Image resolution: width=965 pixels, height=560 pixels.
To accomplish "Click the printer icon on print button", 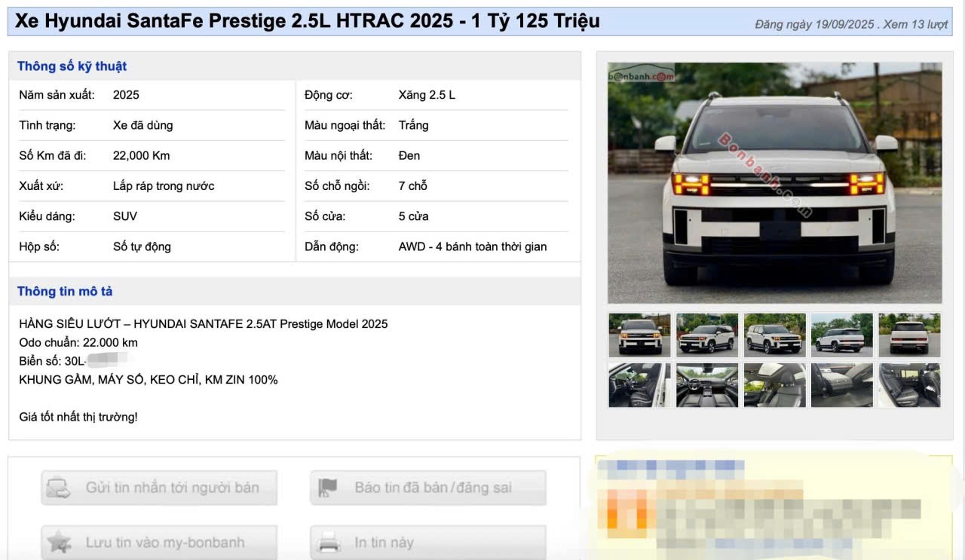I will (x=328, y=543).
